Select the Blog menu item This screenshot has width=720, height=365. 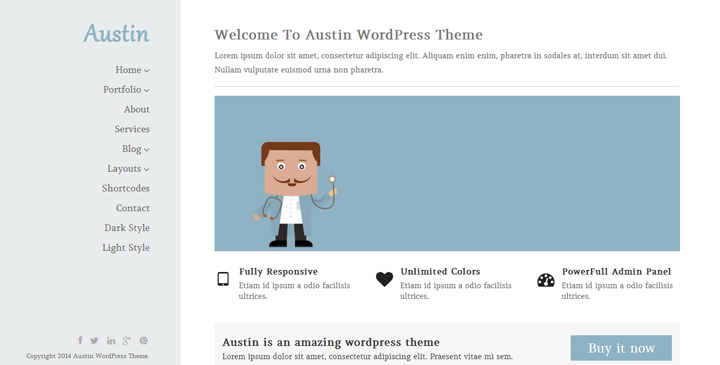pyautogui.click(x=131, y=149)
